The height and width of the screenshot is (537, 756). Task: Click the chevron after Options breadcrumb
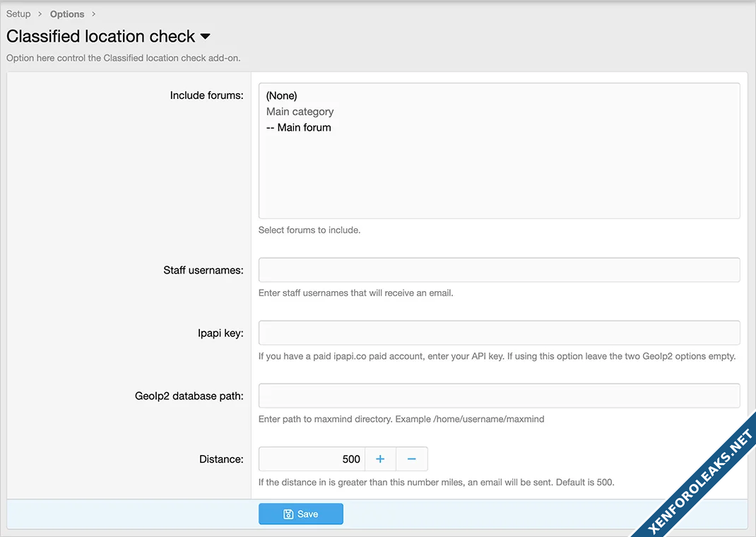pos(94,14)
